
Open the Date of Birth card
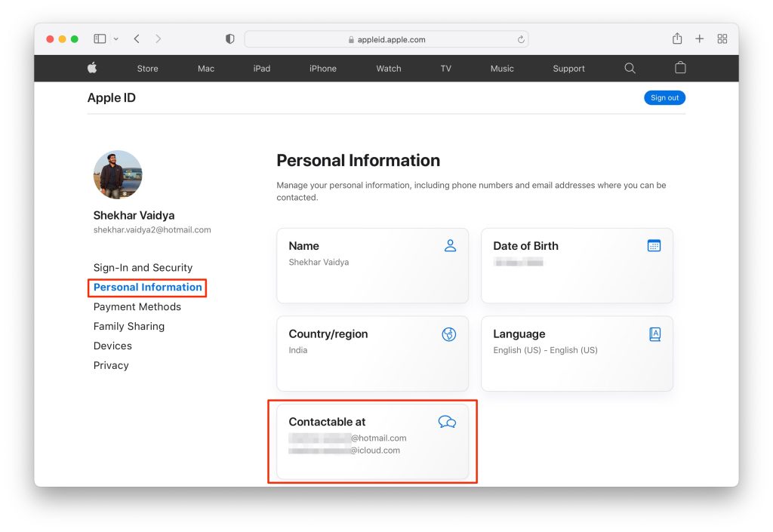(x=577, y=266)
